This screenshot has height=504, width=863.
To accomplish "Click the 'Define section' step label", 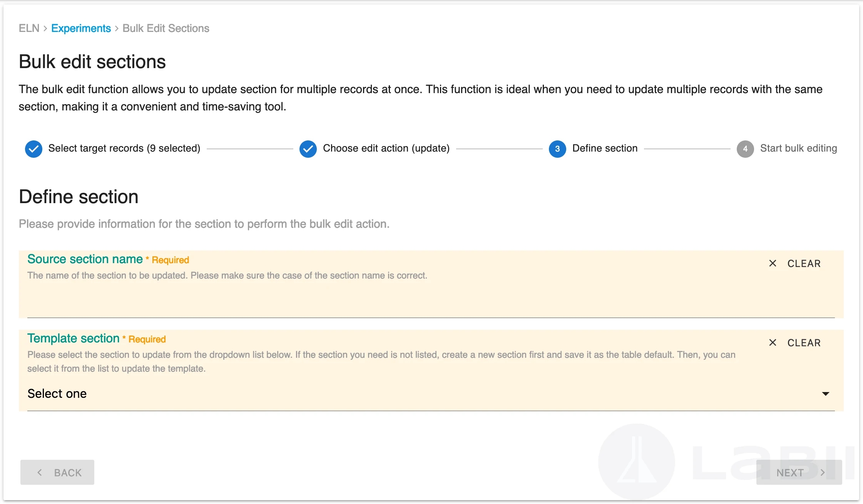I will 605,149.
